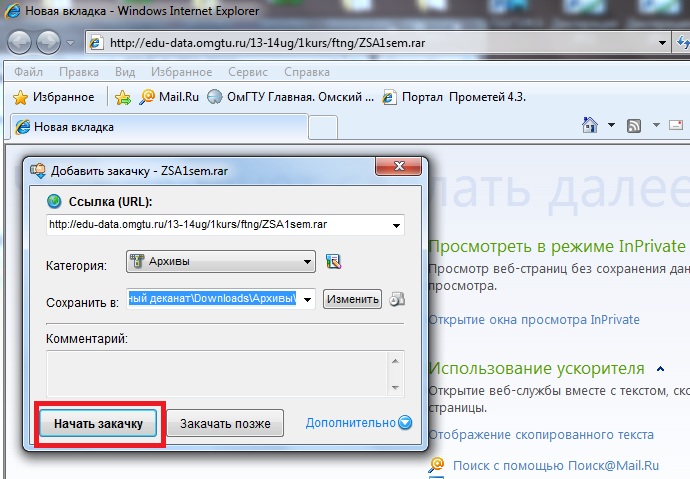
Task: Click the star icon next to Избранное
Action: tap(19, 97)
